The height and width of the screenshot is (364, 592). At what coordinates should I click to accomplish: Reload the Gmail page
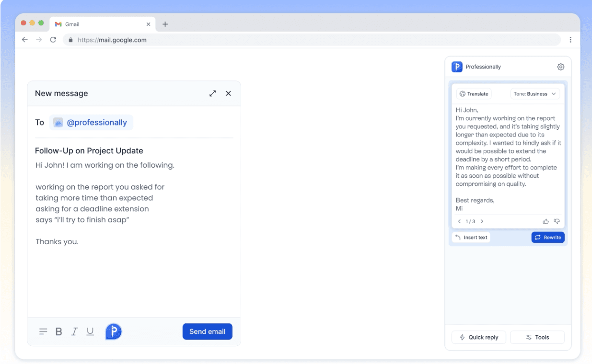pyautogui.click(x=53, y=40)
